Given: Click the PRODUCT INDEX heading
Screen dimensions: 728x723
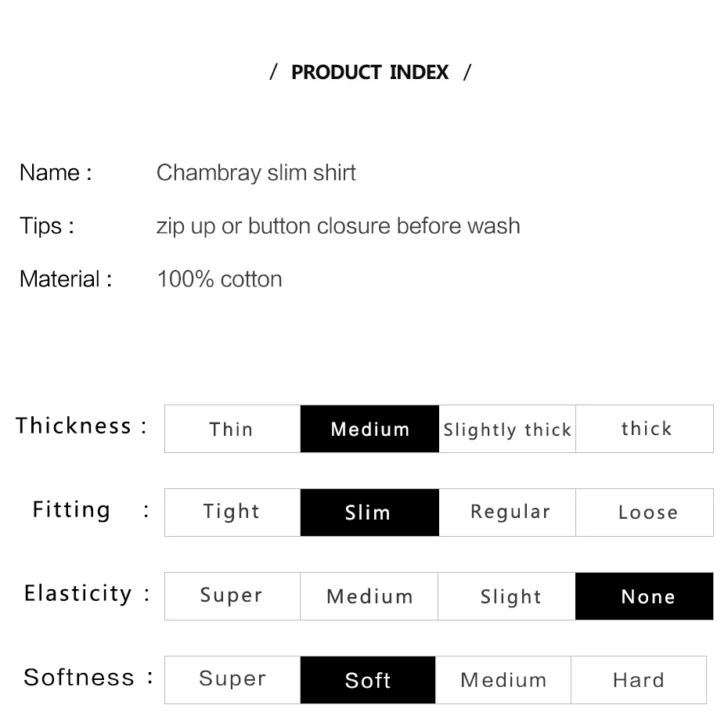Looking at the screenshot, I should coord(370,72).
